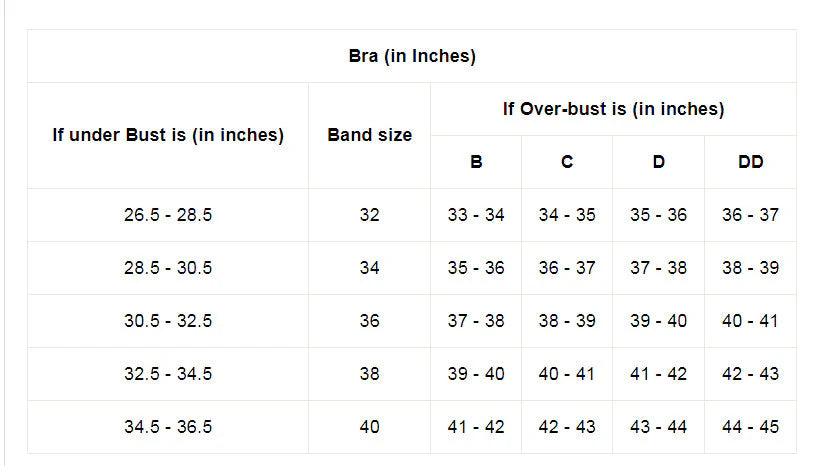Click the 26.5 - 28.5 under-bust cell
818x466 pixels.
pyautogui.click(x=168, y=215)
